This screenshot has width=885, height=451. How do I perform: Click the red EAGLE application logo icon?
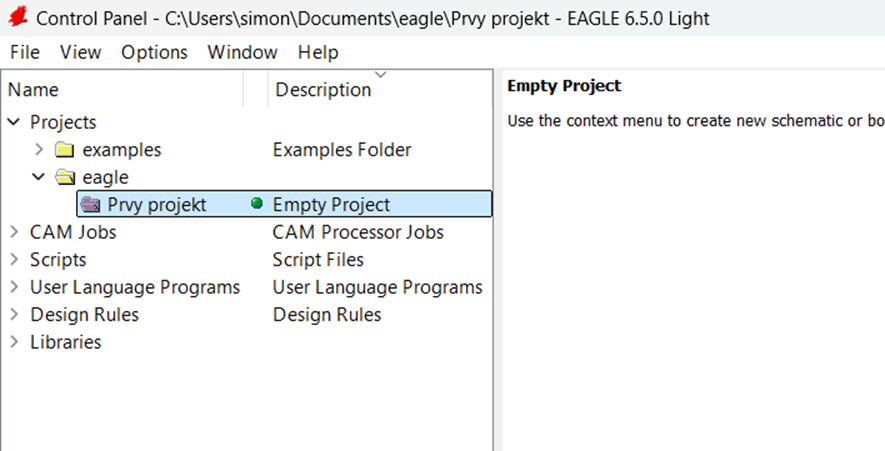17,18
